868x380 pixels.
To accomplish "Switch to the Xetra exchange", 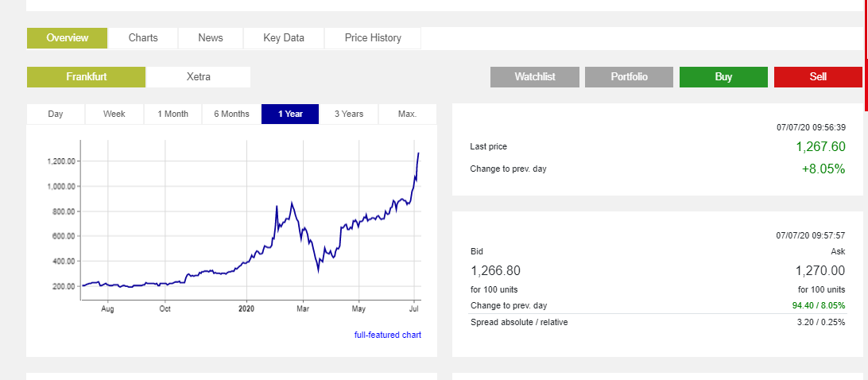I will [x=199, y=77].
